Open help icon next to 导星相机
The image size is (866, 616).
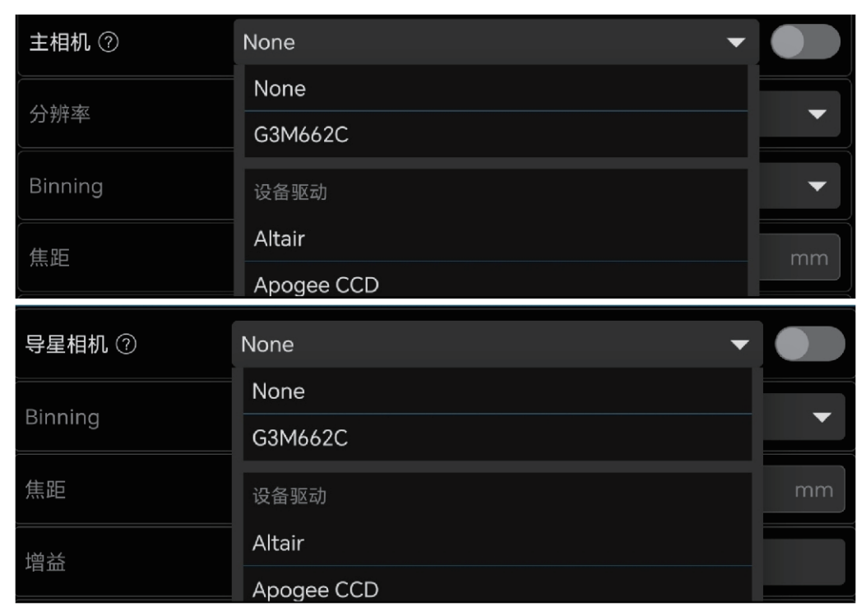pyautogui.click(x=126, y=344)
